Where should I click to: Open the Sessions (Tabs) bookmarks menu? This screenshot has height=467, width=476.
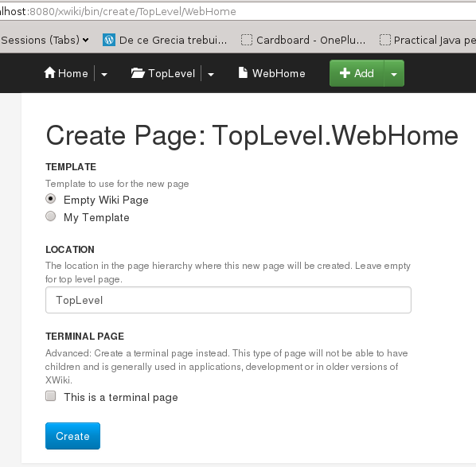pyautogui.click(x=45, y=40)
